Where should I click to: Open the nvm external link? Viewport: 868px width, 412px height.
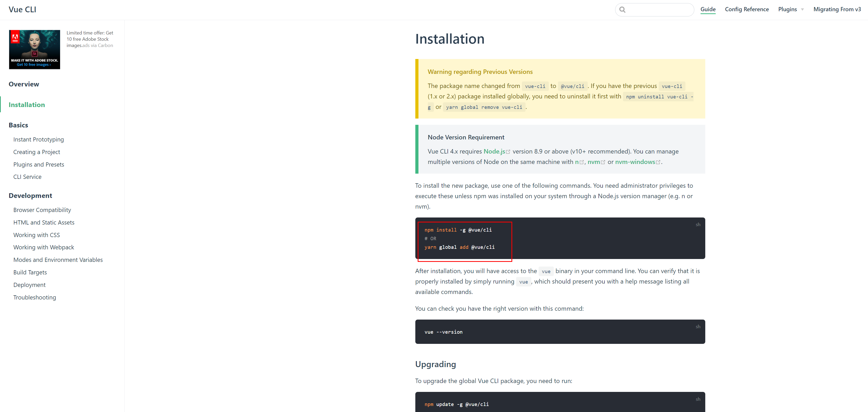tap(593, 162)
